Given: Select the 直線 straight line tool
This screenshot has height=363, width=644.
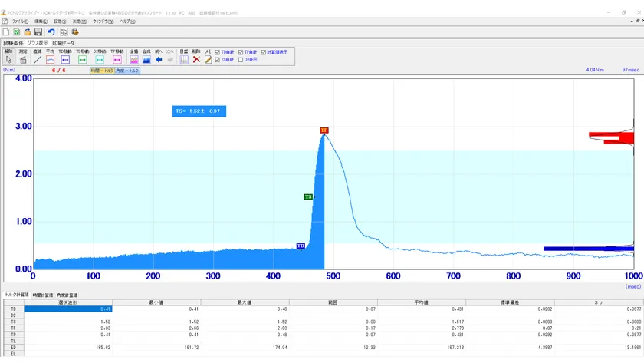Looking at the screenshot, I should click(37, 59).
